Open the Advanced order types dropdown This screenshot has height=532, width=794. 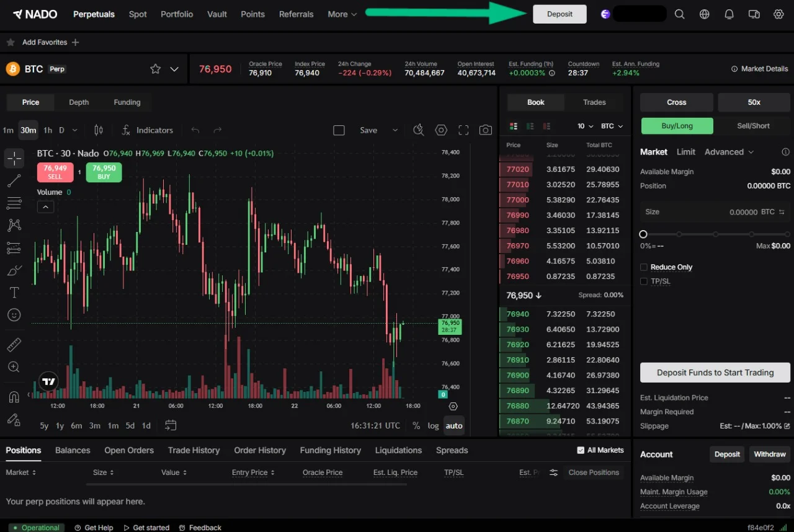729,152
